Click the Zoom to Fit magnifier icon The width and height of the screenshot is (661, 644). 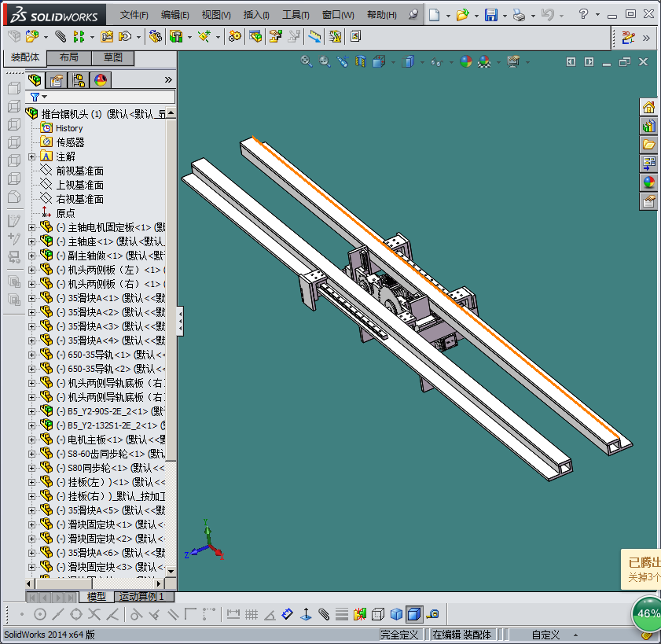pos(307,61)
